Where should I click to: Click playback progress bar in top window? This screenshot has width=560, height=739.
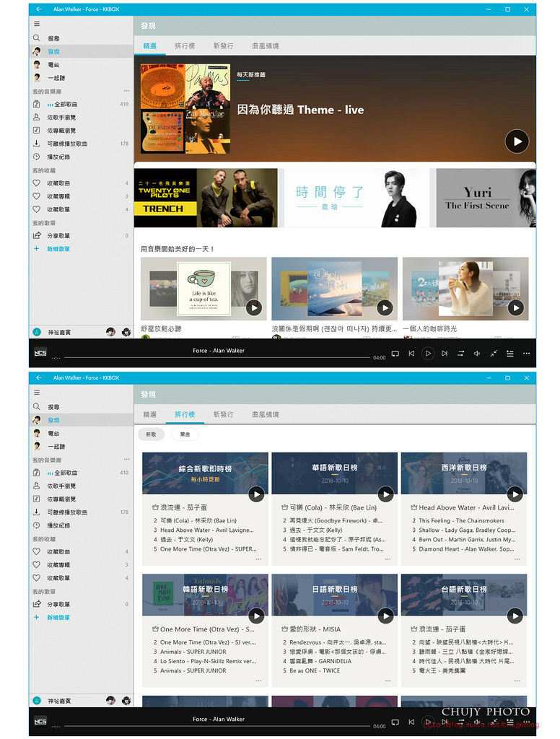pos(217,358)
